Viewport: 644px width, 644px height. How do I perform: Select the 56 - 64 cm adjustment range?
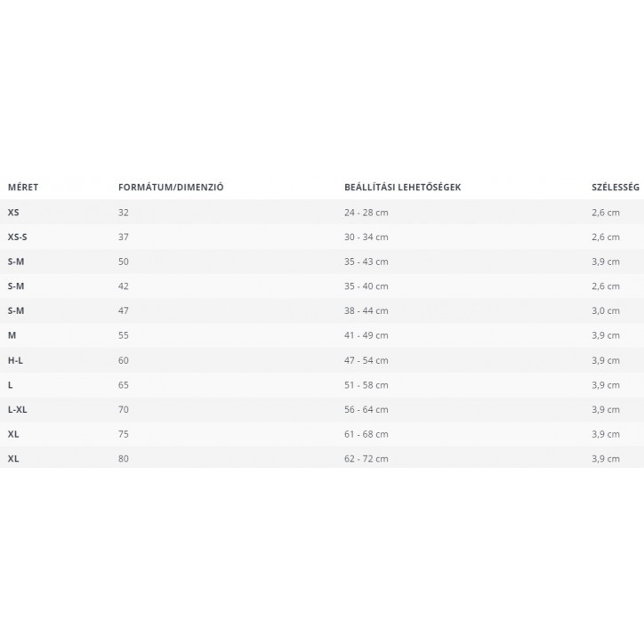click(x=366, y=409)
